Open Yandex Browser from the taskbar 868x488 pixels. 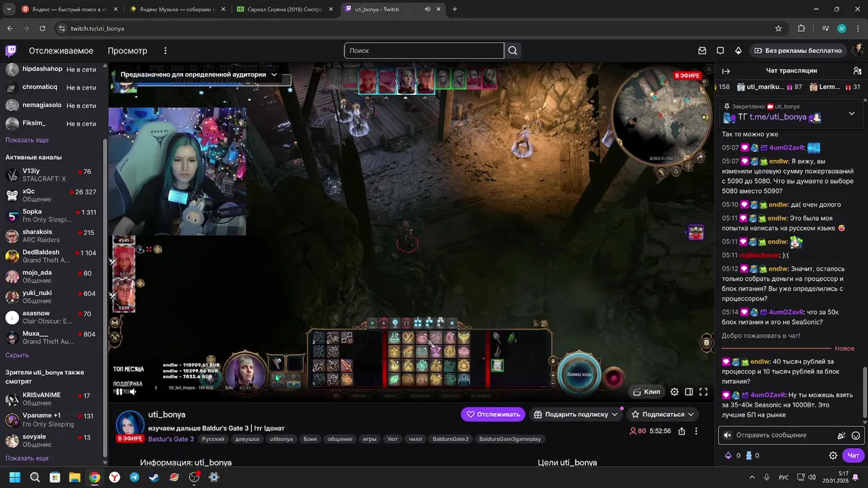115,477
